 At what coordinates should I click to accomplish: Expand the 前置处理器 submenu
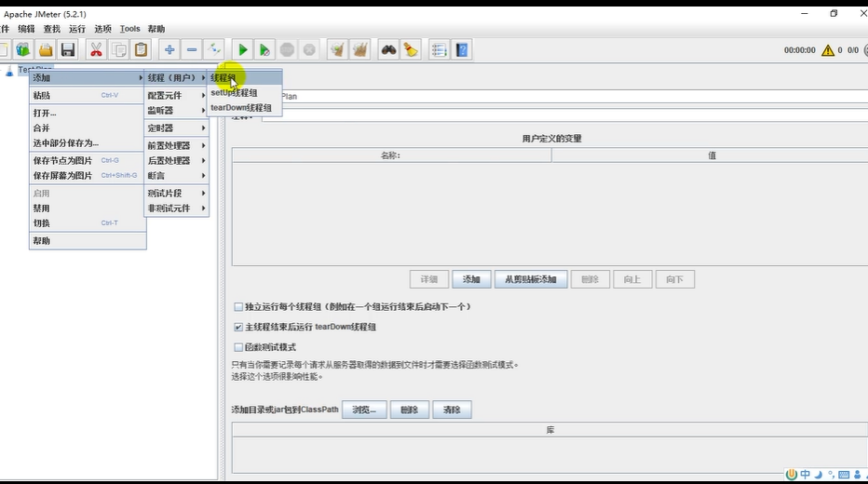tap(177, 145)
